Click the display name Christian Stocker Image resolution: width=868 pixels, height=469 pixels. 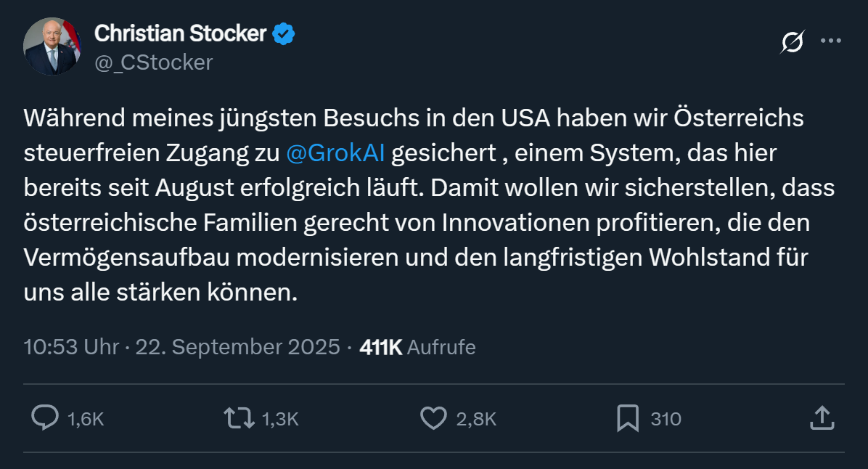tap(180, 33)
